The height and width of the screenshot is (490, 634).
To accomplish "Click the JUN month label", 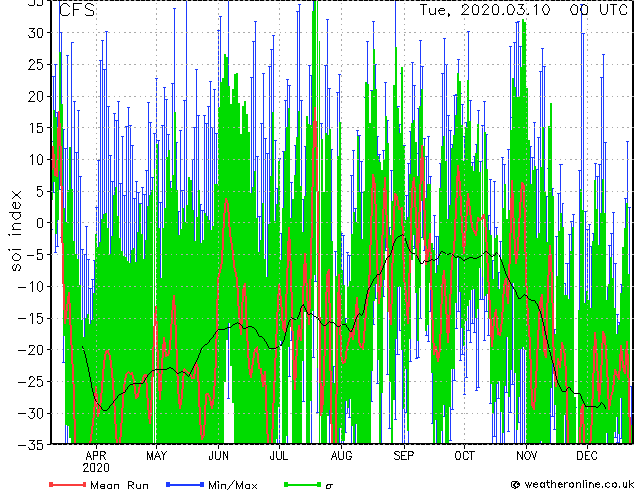I will click(218, 456).
